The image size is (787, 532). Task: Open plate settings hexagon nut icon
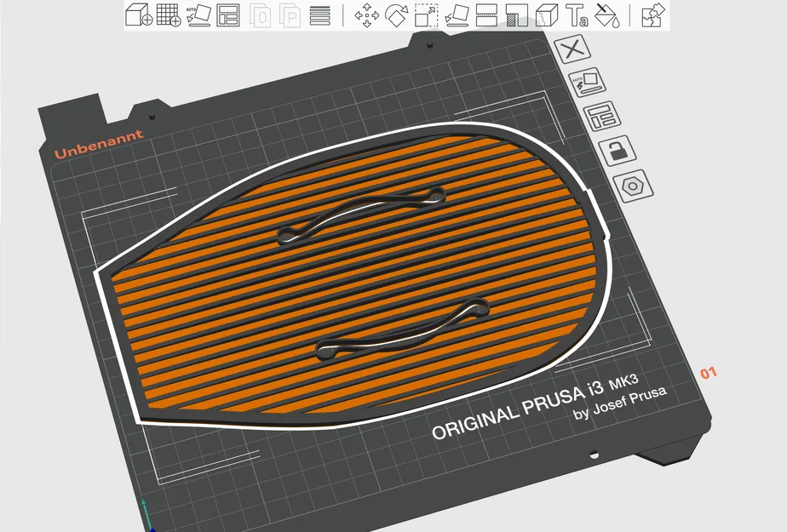pos(633,186)
